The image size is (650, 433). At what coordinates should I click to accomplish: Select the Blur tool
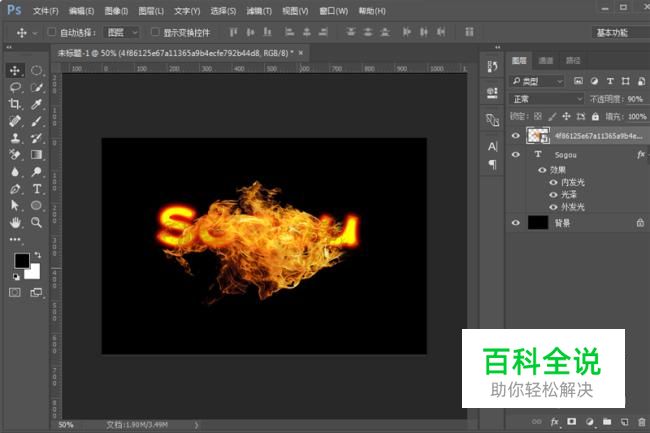15,172
